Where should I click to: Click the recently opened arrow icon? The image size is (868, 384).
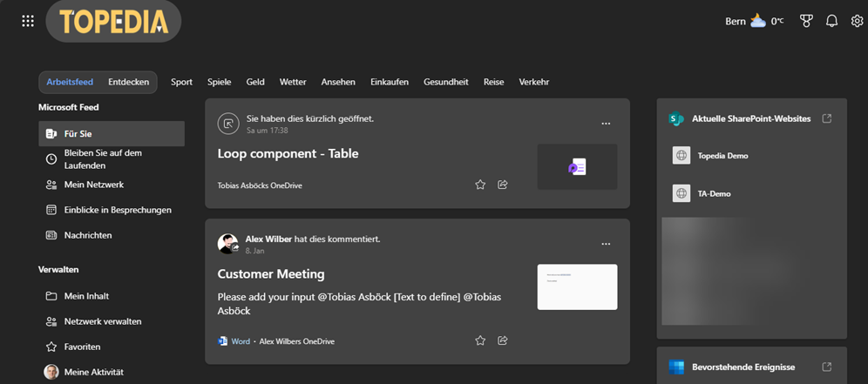227,124
